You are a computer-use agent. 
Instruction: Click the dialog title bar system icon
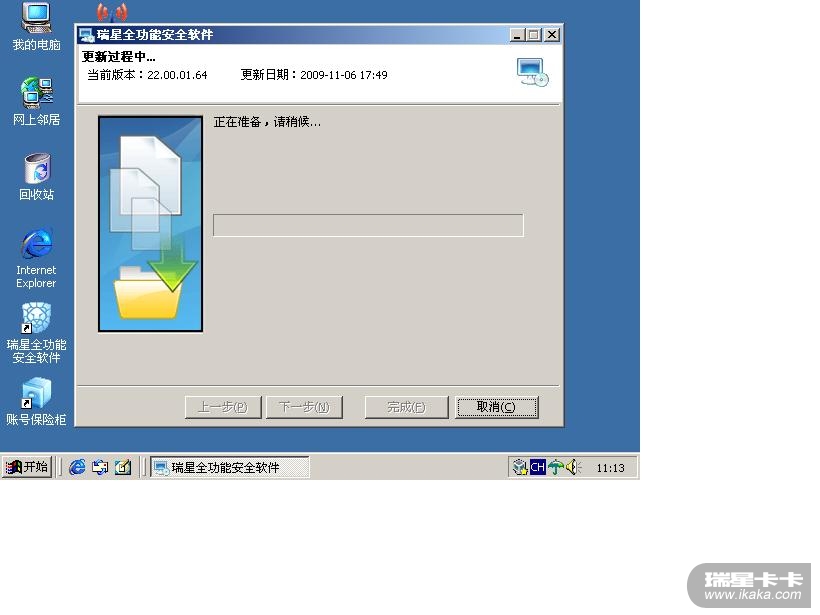[x=86, y=35]
